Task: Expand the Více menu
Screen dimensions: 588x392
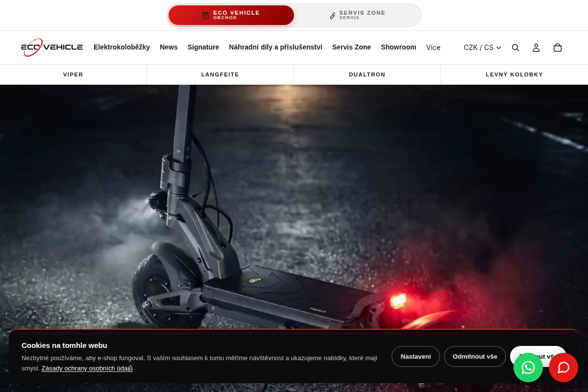Action: pyautogui.click(x=433, y=48)
